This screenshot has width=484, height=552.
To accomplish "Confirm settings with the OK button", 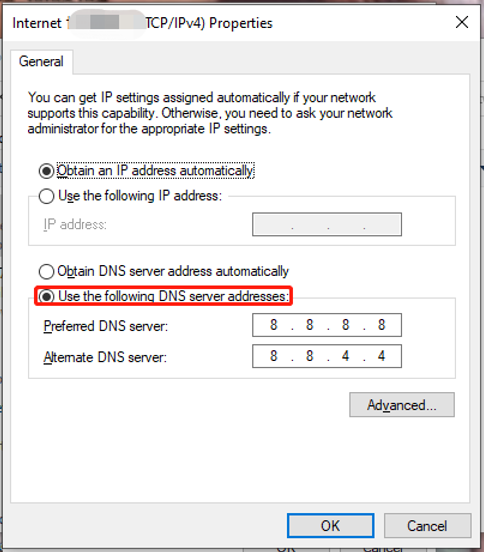I will pyautogui.click(x=330, y=526).
